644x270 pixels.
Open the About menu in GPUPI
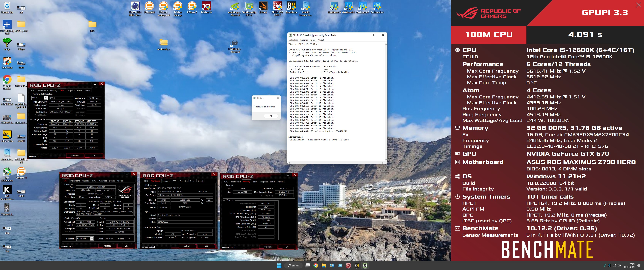[321, 40]
